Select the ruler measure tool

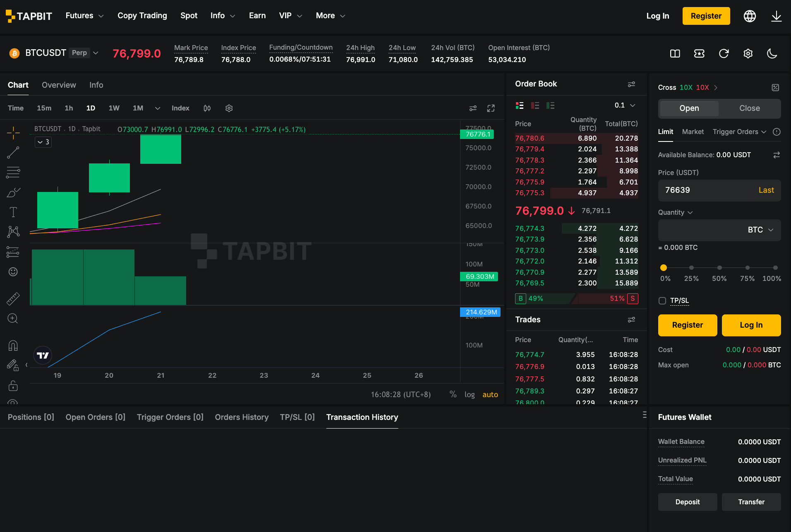click(13, 299)
